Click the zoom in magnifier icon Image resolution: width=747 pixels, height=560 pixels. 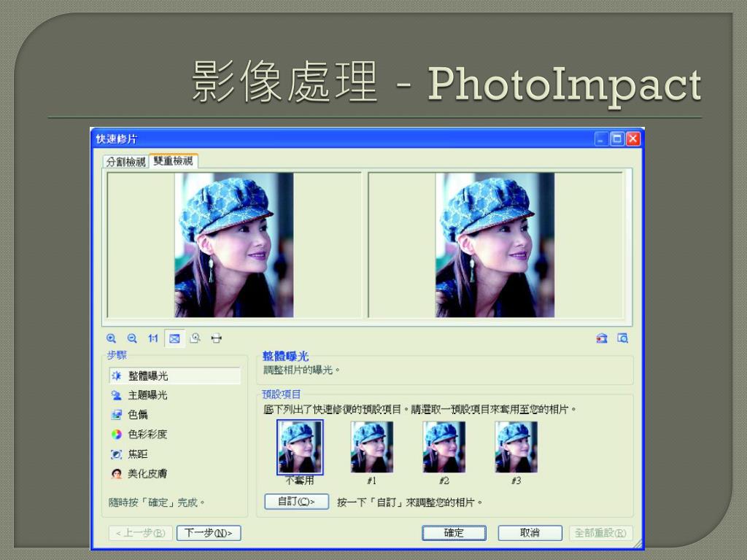click(x=111, y=338)
